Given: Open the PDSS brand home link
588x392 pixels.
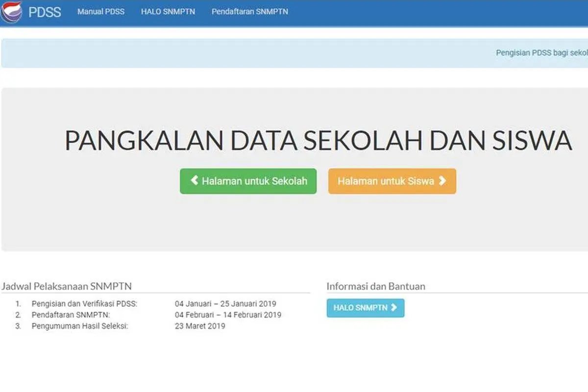Looking at the screenshot, I should tap(45, 12).
